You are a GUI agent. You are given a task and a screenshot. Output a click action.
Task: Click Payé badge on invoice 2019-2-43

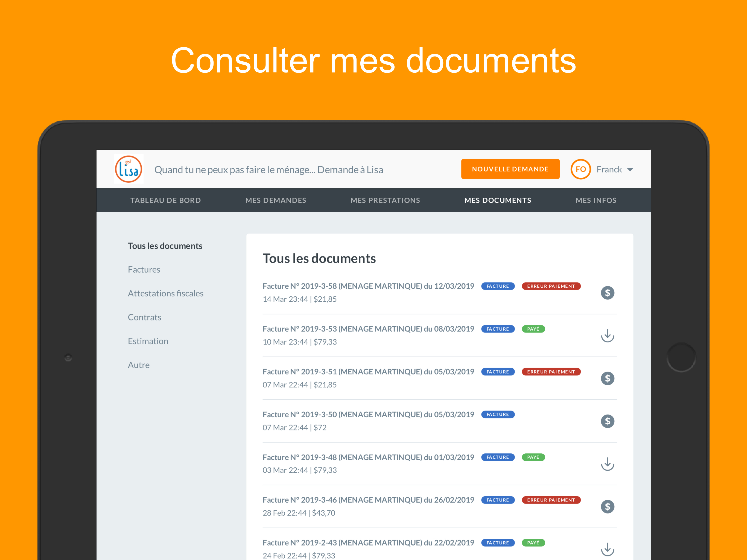click(x=533, y=543)
